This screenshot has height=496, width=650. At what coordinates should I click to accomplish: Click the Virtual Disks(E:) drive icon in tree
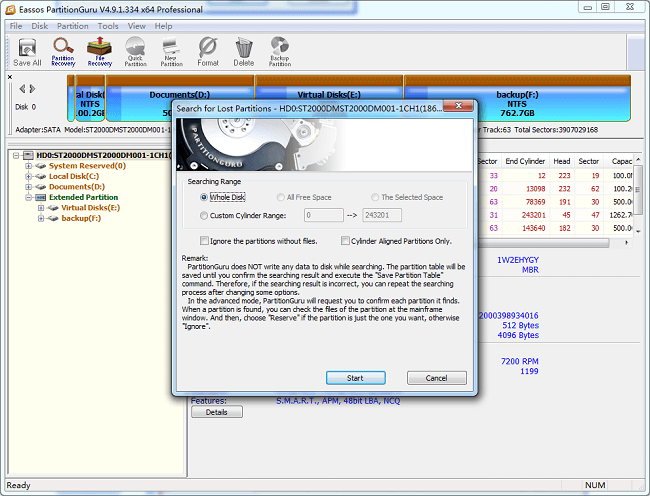coord(53,208)
